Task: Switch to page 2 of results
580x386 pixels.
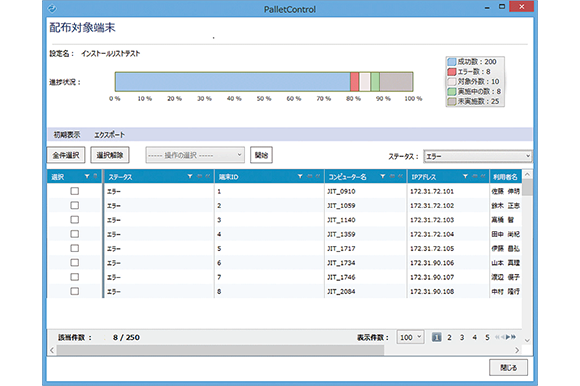Action: tap(449, 337)
